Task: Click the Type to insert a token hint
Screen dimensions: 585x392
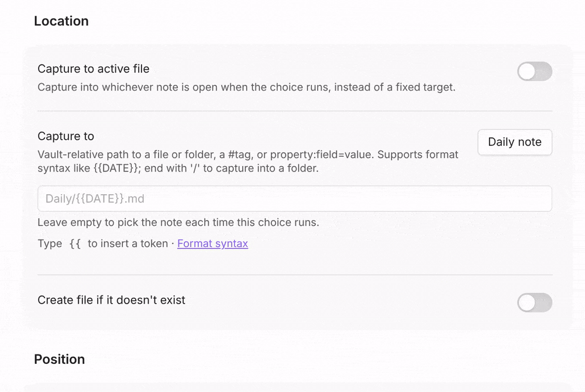Action: coord(103,243)
